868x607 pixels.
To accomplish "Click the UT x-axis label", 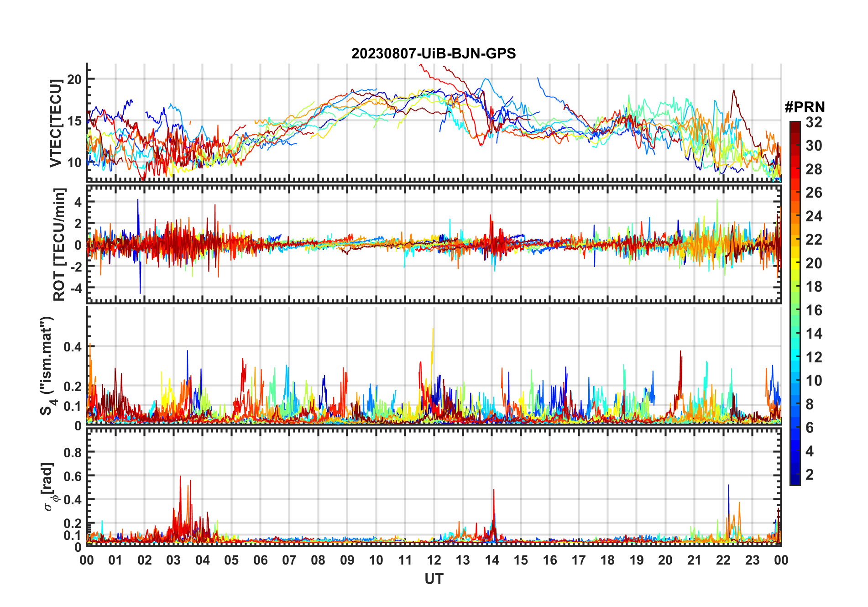I will coord(434,579).
